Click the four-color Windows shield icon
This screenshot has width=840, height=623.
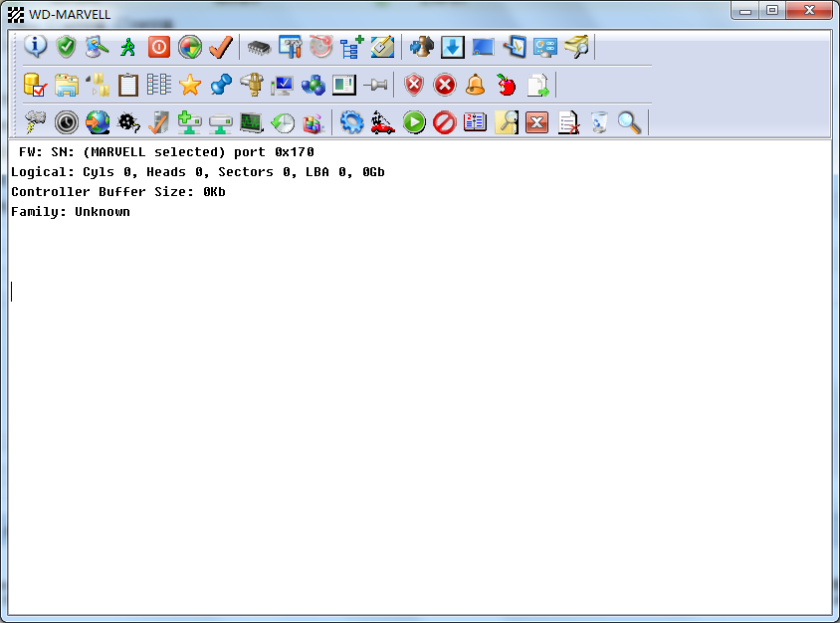click(x=190, y=47)
